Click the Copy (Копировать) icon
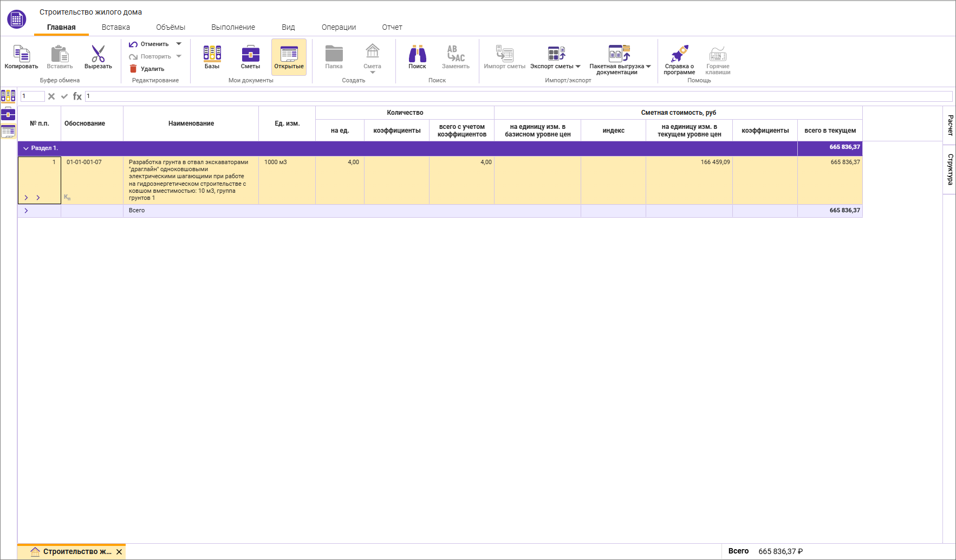Viewport: 956px width, 560px height. tap(21, 54)
